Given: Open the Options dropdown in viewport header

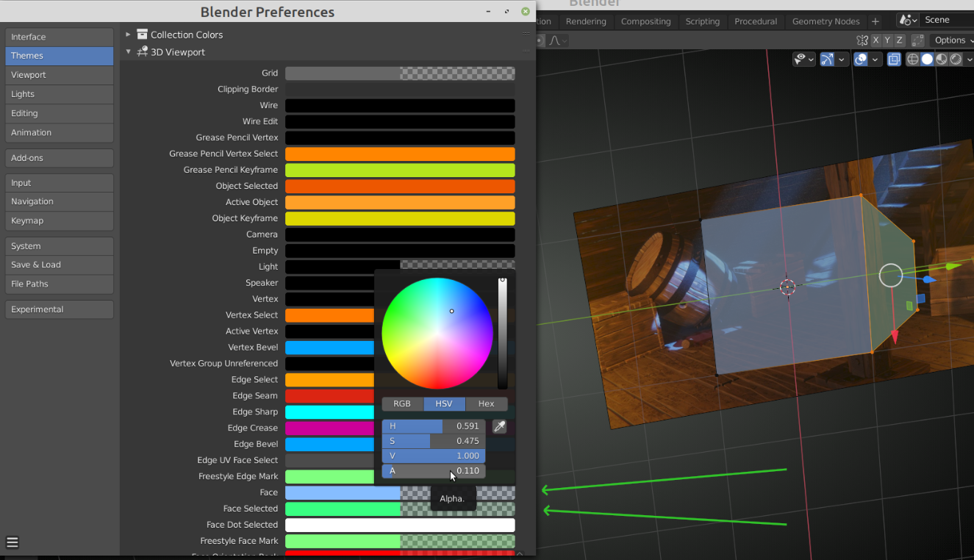Looking at the screenshot, I should click(951, 40).
